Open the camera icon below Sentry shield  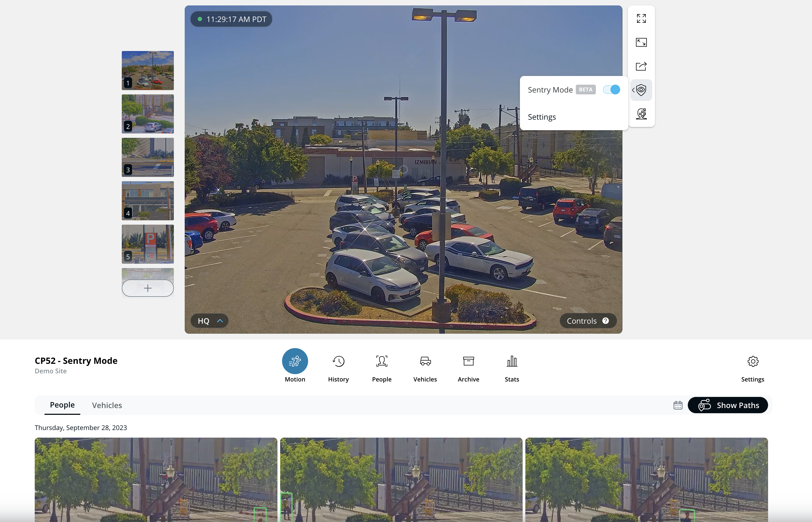641,114
